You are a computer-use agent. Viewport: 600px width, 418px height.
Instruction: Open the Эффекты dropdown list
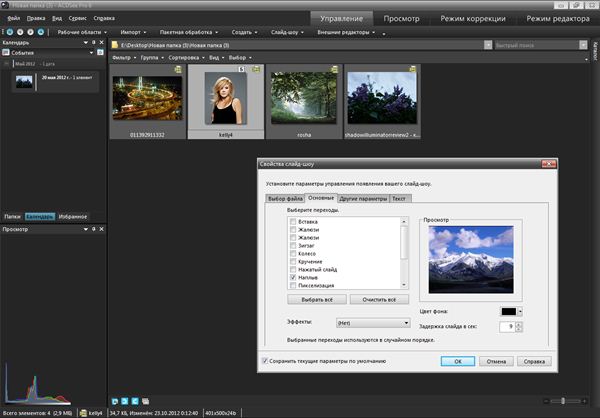[x=372, y=323]
